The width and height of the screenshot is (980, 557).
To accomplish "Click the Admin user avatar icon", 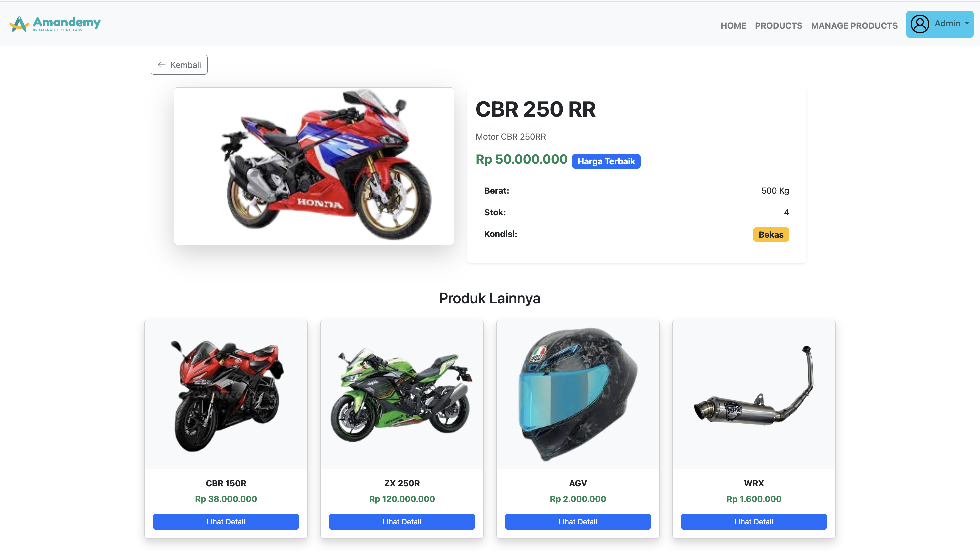I will coord(920,24).
